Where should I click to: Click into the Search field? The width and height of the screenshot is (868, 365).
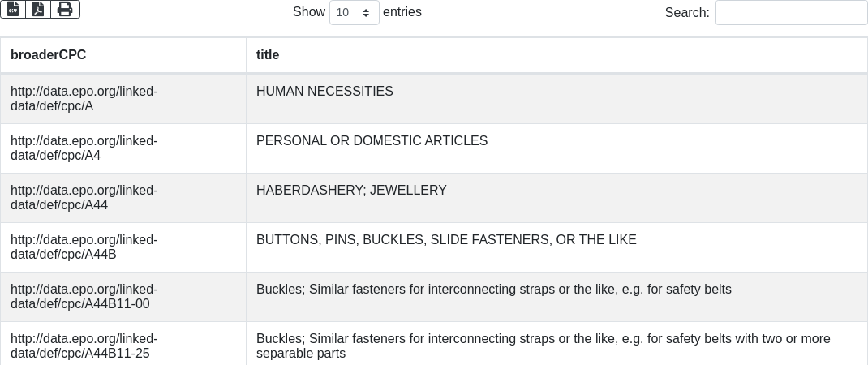[x=791, y=13]
